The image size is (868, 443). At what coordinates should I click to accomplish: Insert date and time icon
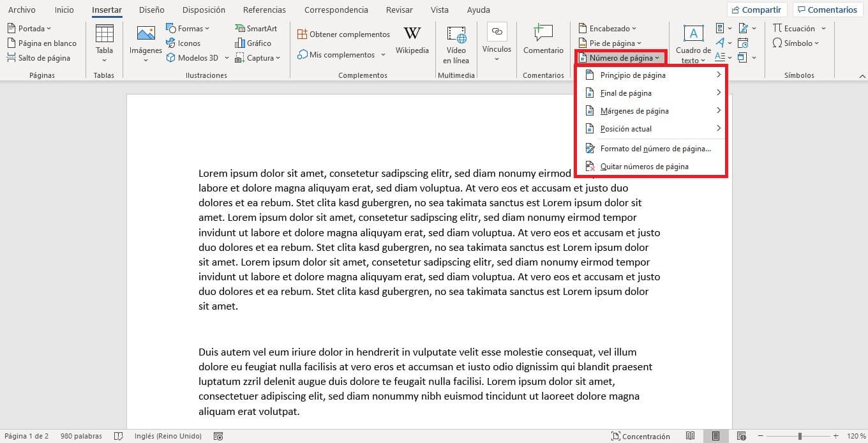pyautogui.click(x=743, y=43)
